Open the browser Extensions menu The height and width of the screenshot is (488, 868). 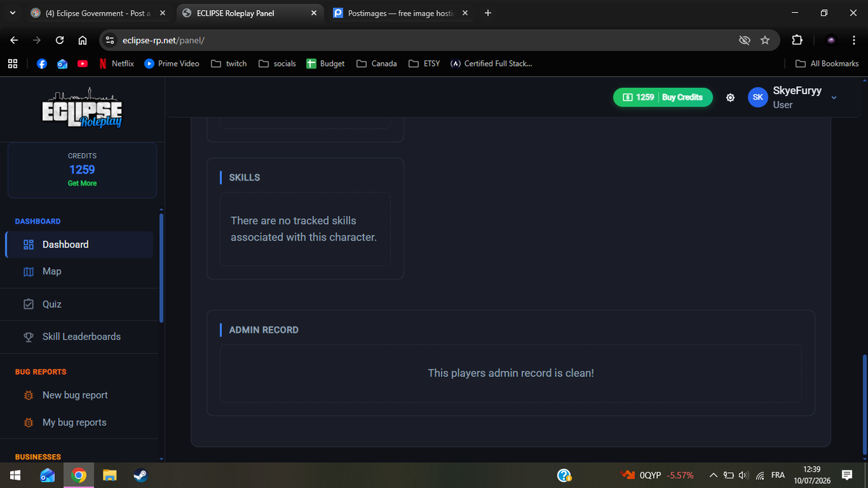pos(797,40)
